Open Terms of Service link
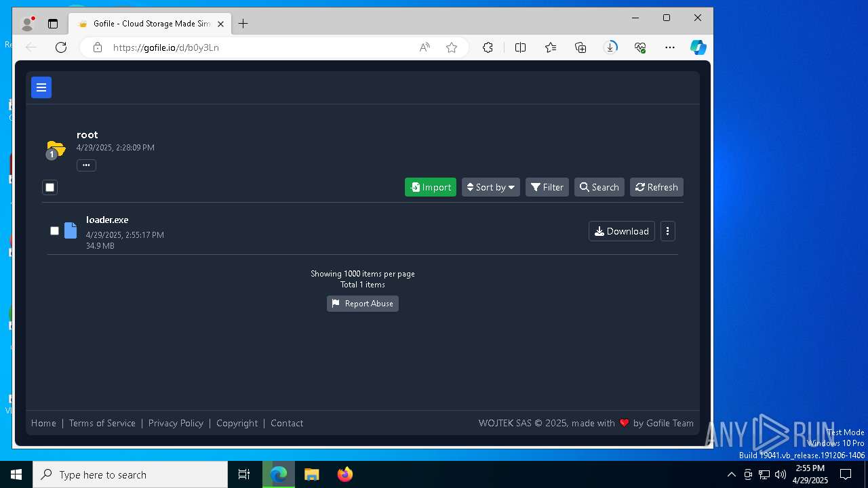Screen dimensions: 868x488 [102, 423]
